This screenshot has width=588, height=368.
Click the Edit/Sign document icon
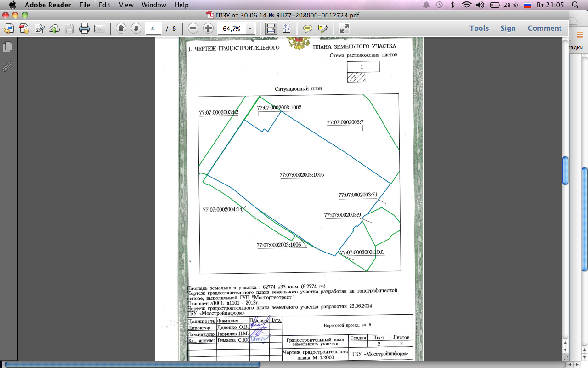[x=40, y=29]
